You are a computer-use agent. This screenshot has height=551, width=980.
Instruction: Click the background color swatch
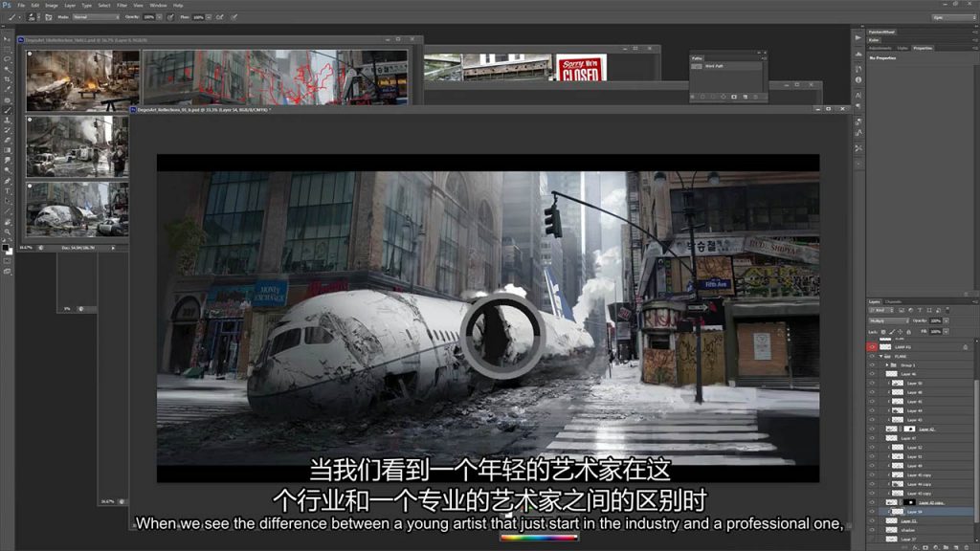10,252
